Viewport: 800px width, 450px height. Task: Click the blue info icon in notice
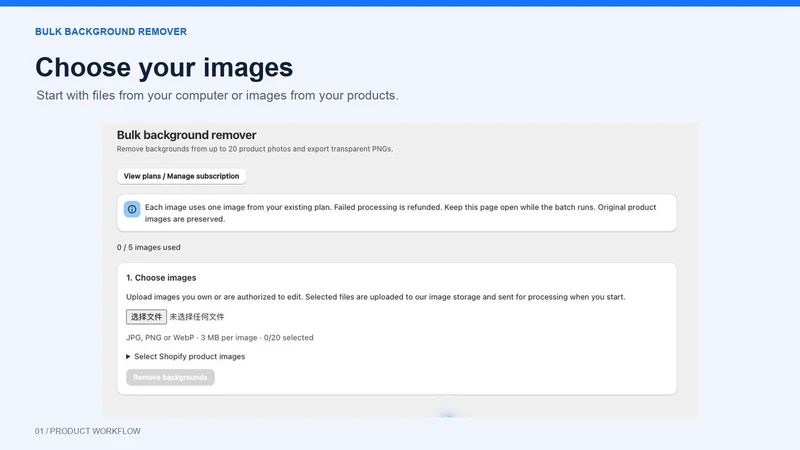tap(132, 209)
